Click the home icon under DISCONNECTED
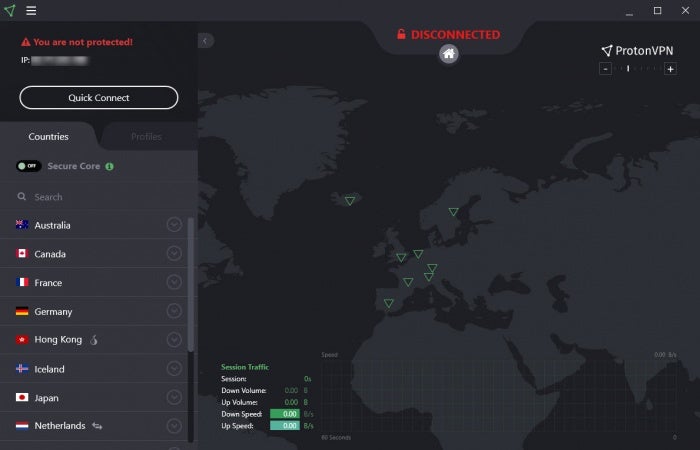This screenshot has width=700, height=450. [449, 54]
